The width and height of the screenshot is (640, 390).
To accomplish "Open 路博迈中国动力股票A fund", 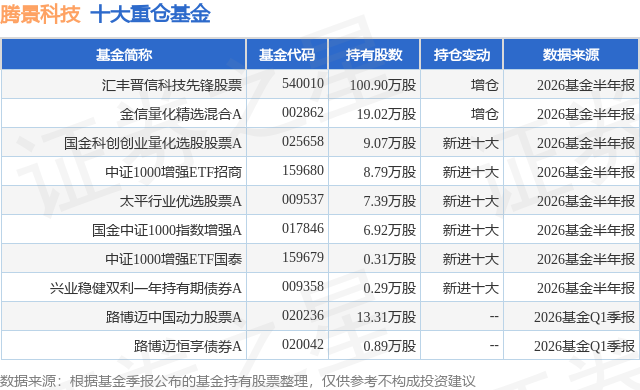I will coord(174,317).
